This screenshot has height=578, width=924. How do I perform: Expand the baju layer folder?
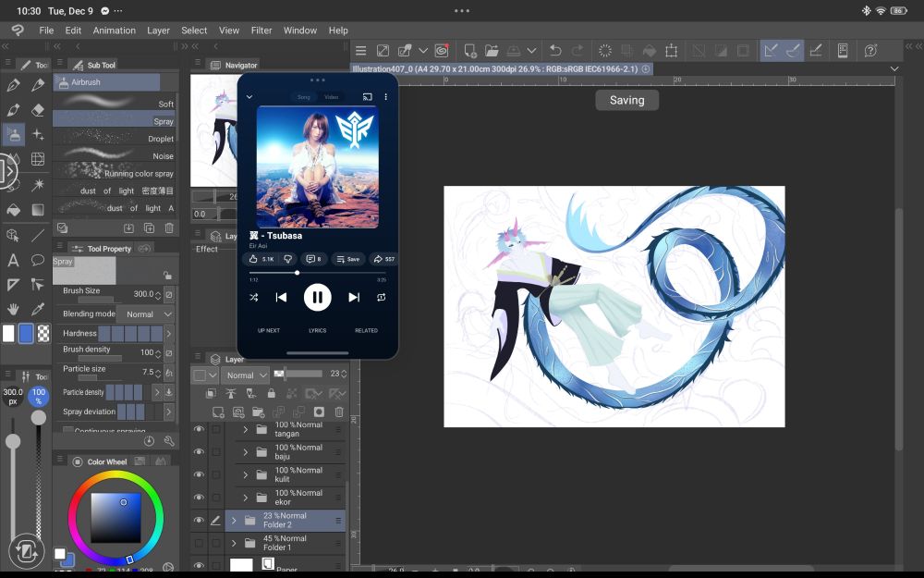point(246,452)
